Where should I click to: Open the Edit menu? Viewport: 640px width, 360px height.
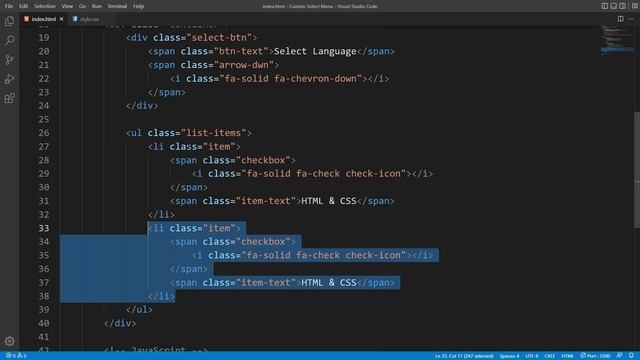(24, 6)
